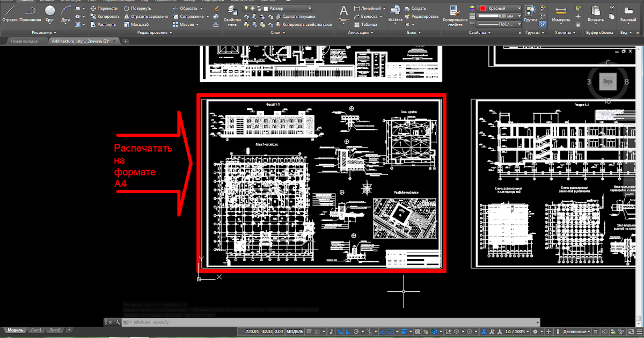Viewport: 644px width, 338px height.
Task: Select the Дуга arc tool
Action: 65,14
